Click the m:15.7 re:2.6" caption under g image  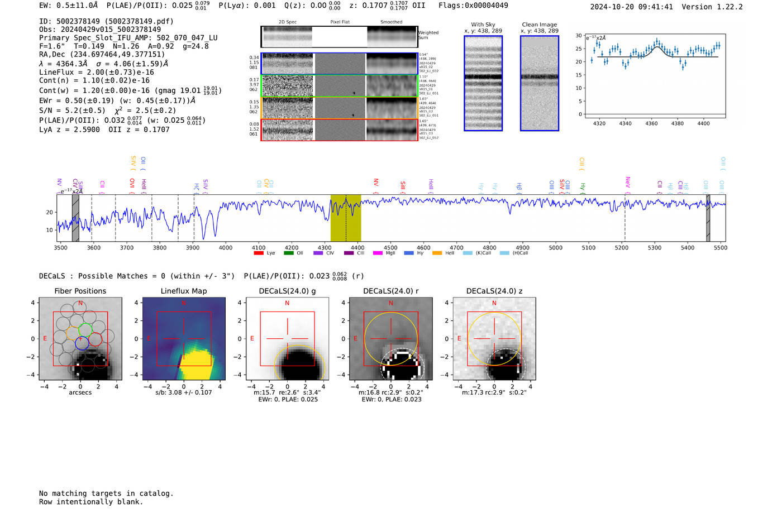[x=287, y=392]
